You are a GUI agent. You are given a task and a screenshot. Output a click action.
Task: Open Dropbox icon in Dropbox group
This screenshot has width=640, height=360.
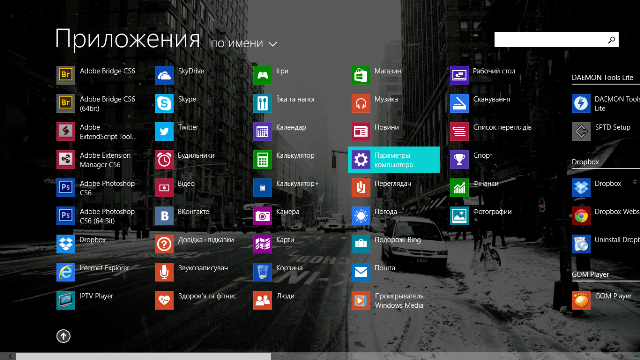pyautogui.click(x=581, y=188)
